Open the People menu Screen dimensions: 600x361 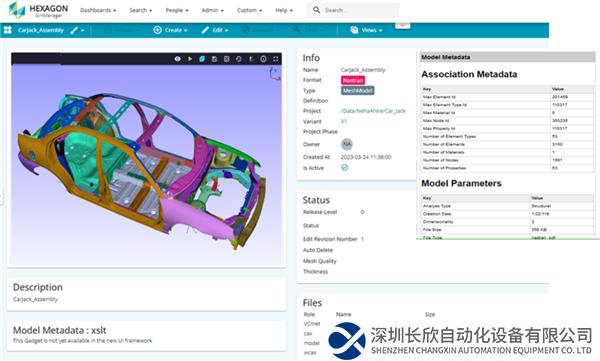(x=177, y=10)
